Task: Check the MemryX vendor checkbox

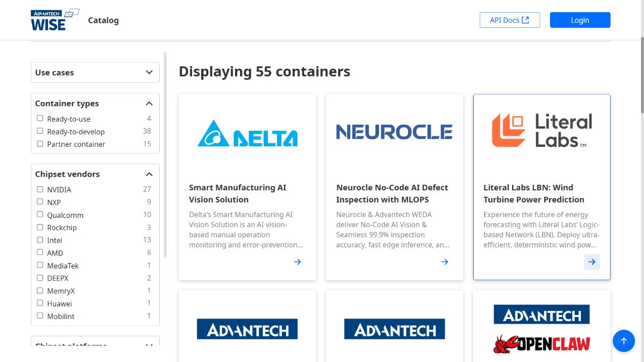Action: (40, 290)
